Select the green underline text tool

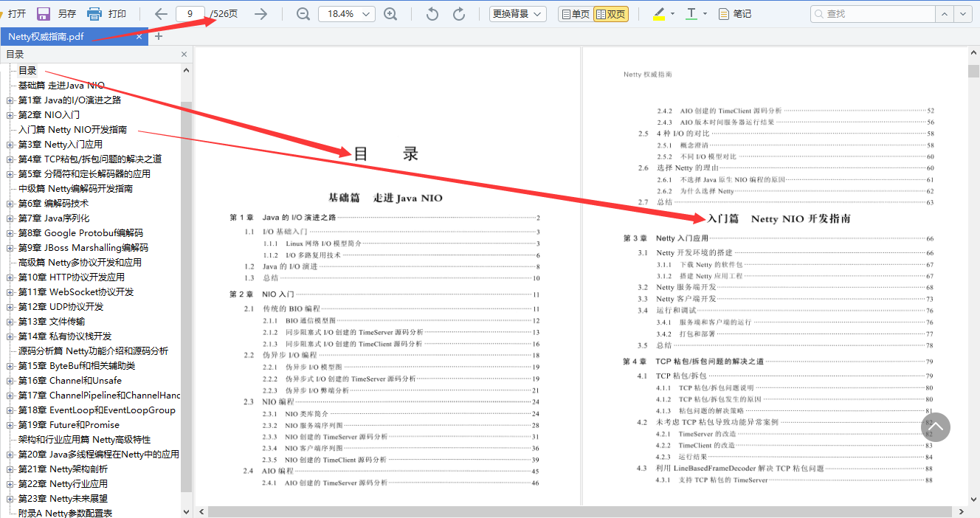click(691, 13)
